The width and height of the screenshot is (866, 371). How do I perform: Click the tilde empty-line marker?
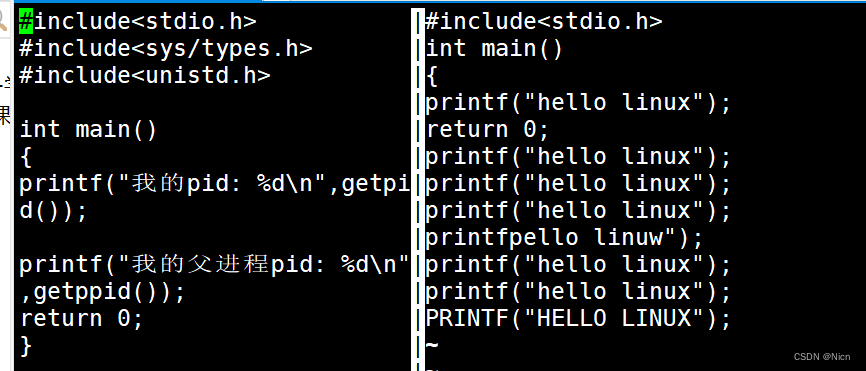coord(432,345)
